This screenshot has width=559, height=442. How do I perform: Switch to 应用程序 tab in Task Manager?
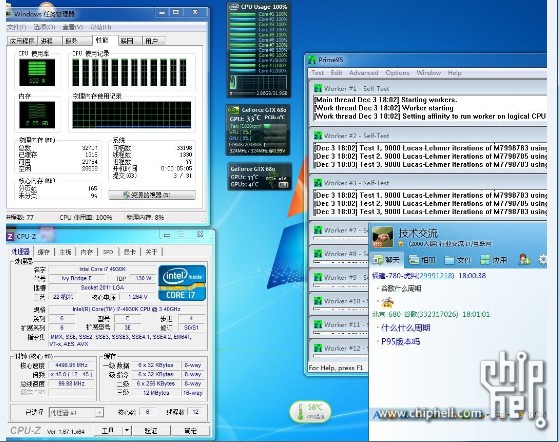pyautogui.click(x=22, y=41)
